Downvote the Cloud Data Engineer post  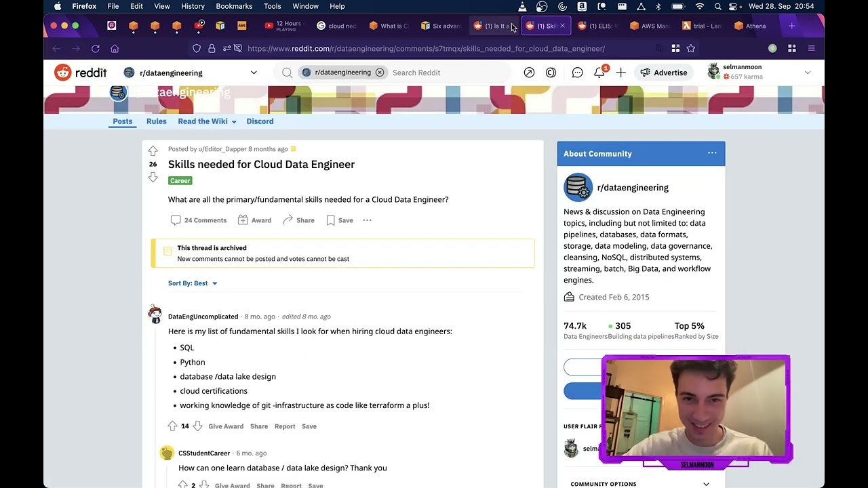153,178
